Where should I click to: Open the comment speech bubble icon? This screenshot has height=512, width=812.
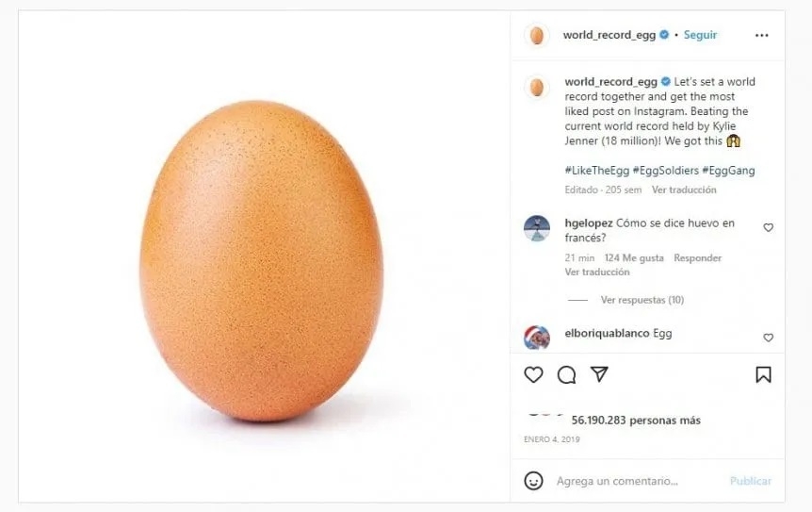click(566, 374)
